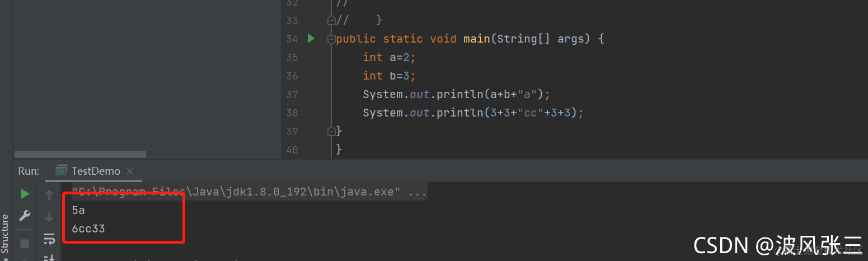Click the fold end marker at line 39
Viewport: 868px width, 261px height.
pos(331,131)
